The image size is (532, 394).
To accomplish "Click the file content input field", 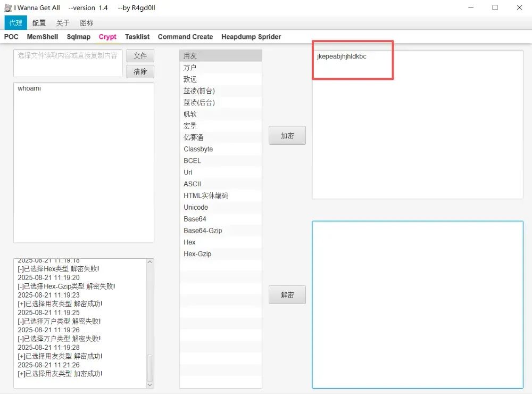I will pos(68,62).
